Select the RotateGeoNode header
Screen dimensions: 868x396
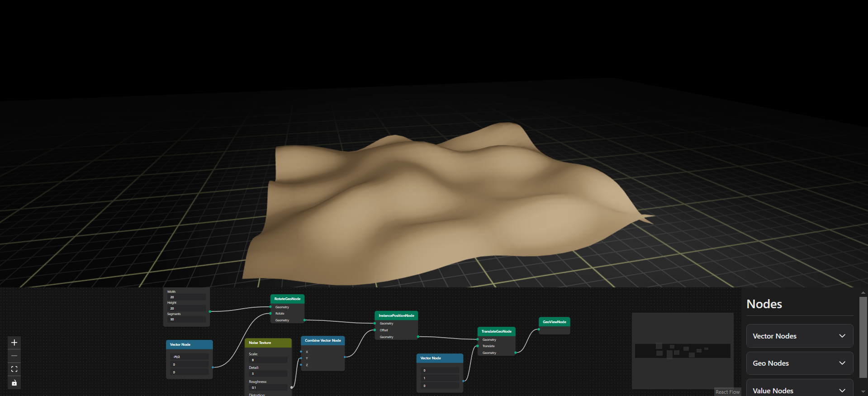tap(287, 299)
